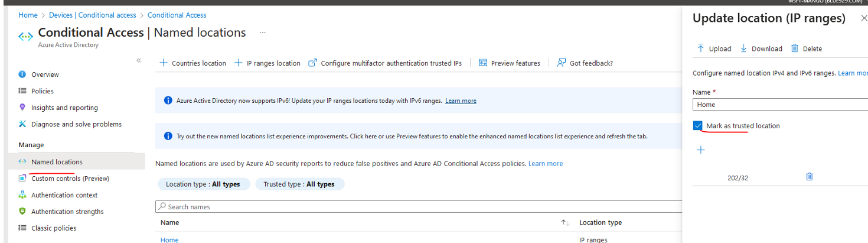
Task: Add a Countries location
Action: [x=193, y=63]
